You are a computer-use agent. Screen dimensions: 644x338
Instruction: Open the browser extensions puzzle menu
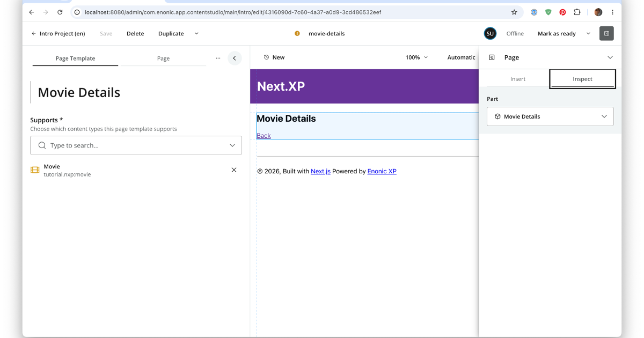[577, 12]
